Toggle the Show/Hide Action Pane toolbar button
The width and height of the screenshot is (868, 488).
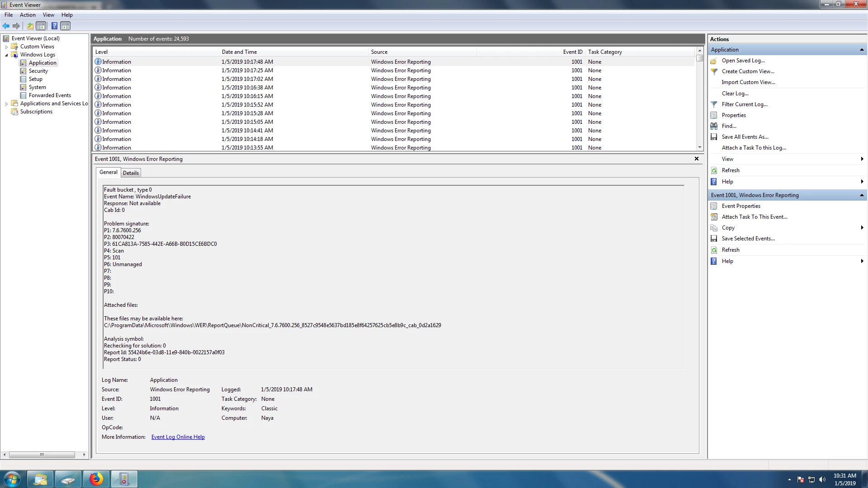(66, 26)
